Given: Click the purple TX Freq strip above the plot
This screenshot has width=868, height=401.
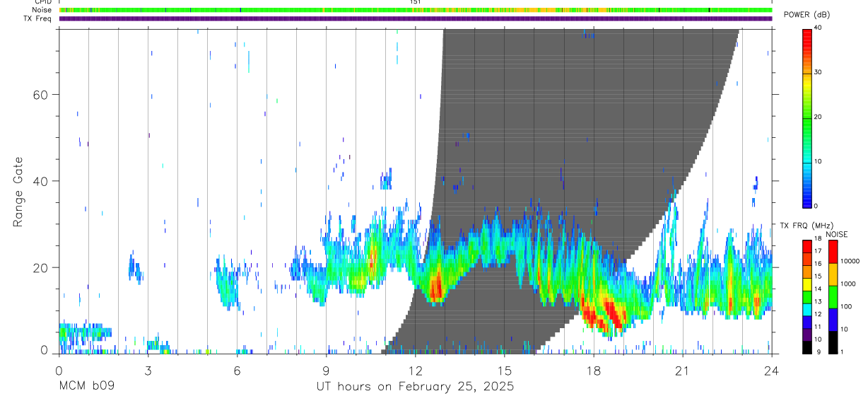Looking at the screenshot, I should click(416, 18).
